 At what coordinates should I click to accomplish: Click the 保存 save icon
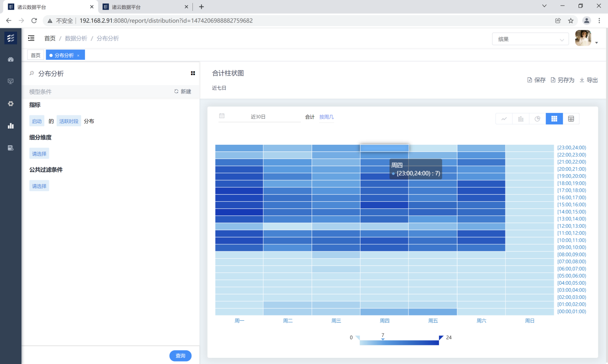pos(530,80)
